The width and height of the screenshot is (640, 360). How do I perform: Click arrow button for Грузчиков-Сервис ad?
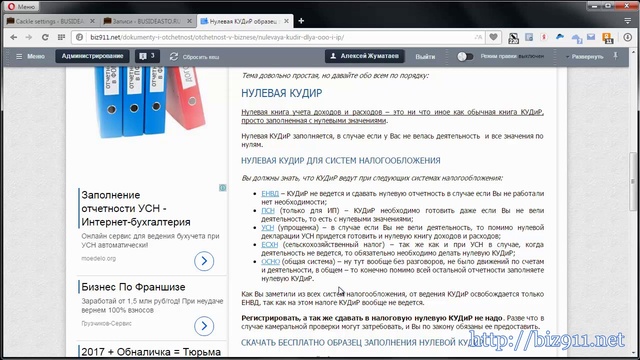pos(204,326)
